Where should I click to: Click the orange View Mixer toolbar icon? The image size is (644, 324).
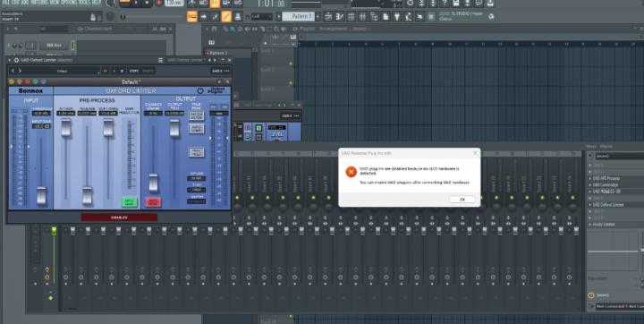[x=226, y=16]
